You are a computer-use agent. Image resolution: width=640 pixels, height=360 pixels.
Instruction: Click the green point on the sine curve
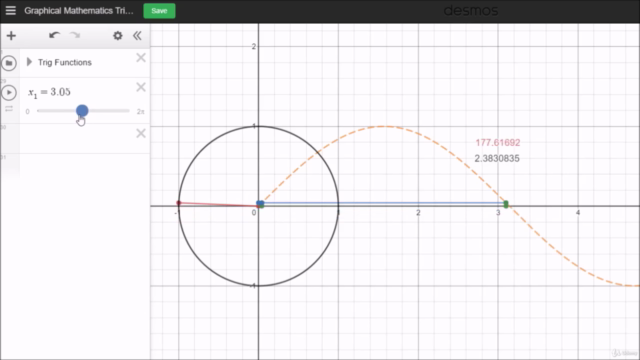pos(506,204)
